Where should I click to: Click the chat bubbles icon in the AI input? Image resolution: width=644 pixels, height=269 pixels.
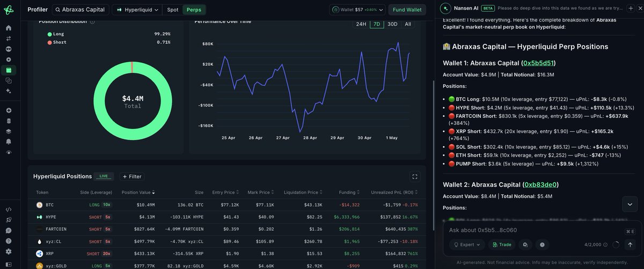point(525,244)
